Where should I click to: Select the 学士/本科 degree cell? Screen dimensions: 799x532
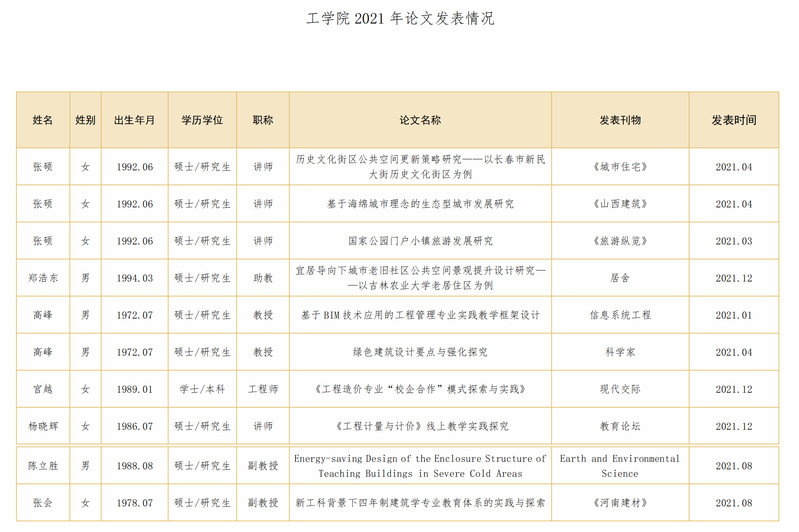(202, 389)
